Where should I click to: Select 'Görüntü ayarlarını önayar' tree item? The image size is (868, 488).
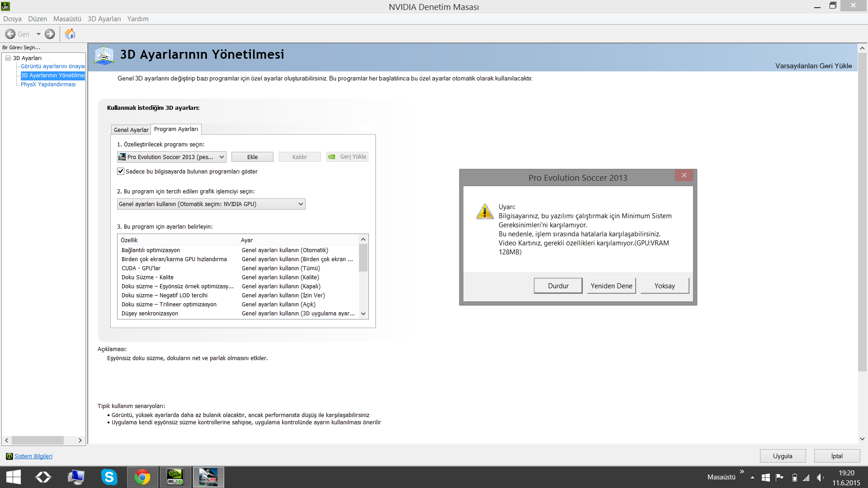[53, 66]
